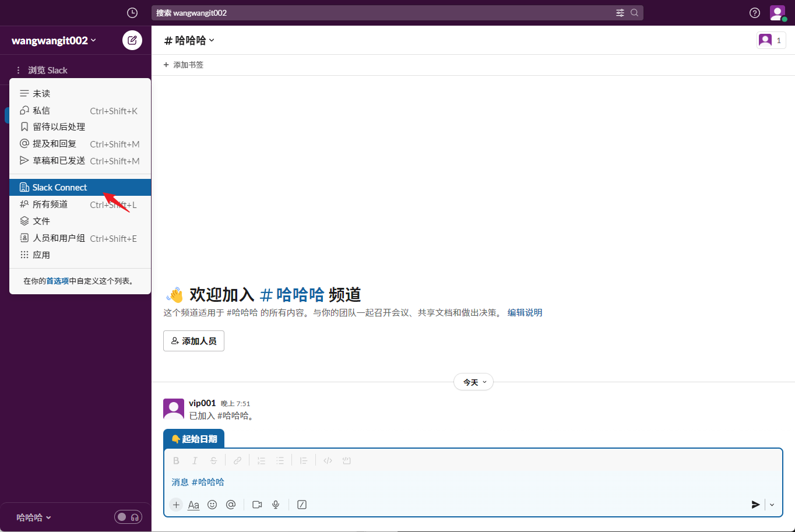Apply strikethrough formatting in composer

point(213,460)
